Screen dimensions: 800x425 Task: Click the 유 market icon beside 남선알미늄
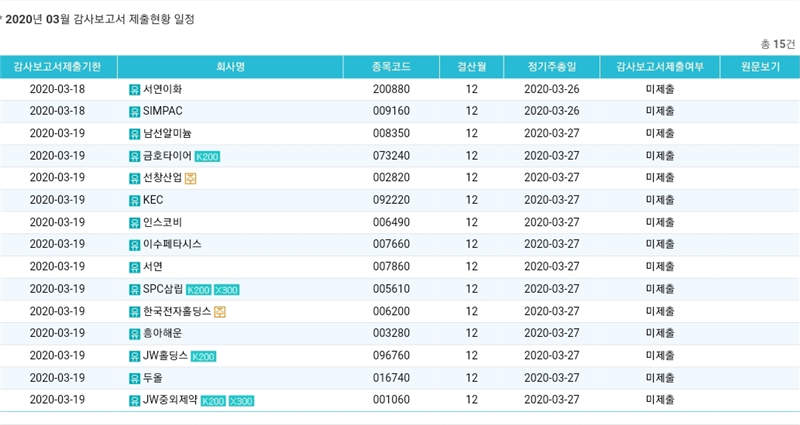pos(134,134)
